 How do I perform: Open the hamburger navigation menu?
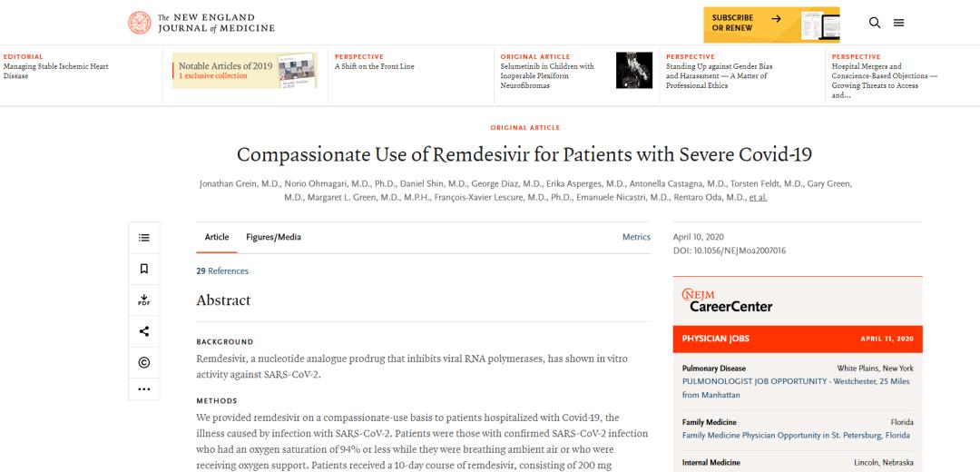coord(898,23)
